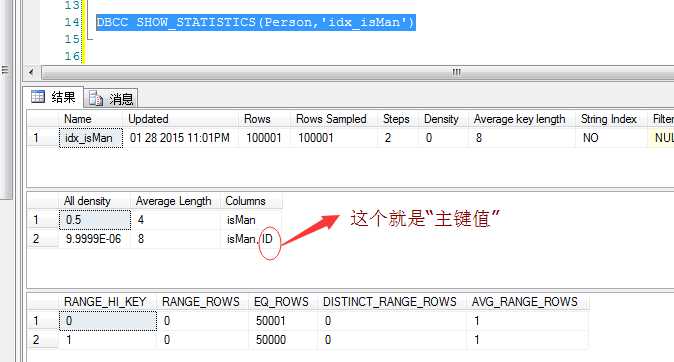Image resolution: width=674 pixels, height=362 pixels.
Task: Select the idx_isMan name cell
Action: tap(91, 138)
